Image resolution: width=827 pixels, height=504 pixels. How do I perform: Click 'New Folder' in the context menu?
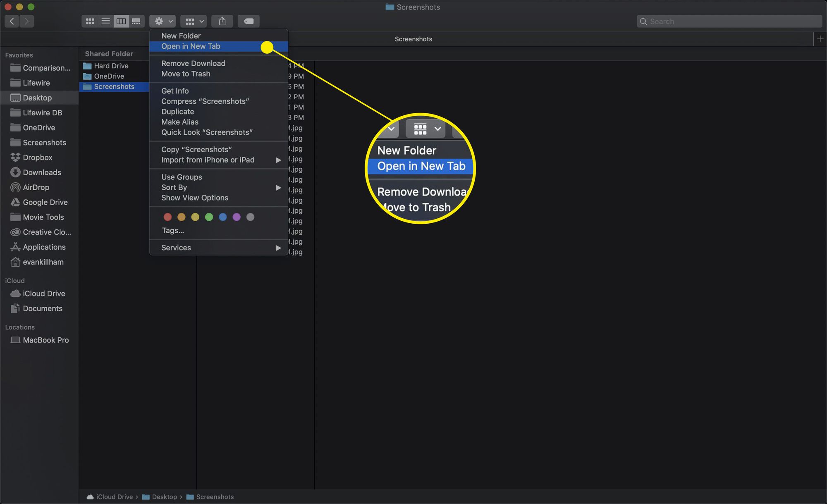180,36
